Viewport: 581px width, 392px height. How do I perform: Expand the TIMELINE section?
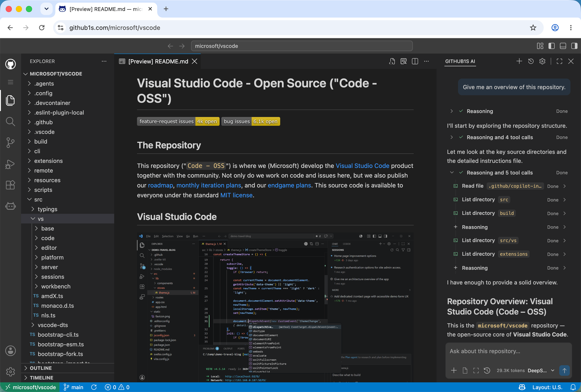point(67,378)
